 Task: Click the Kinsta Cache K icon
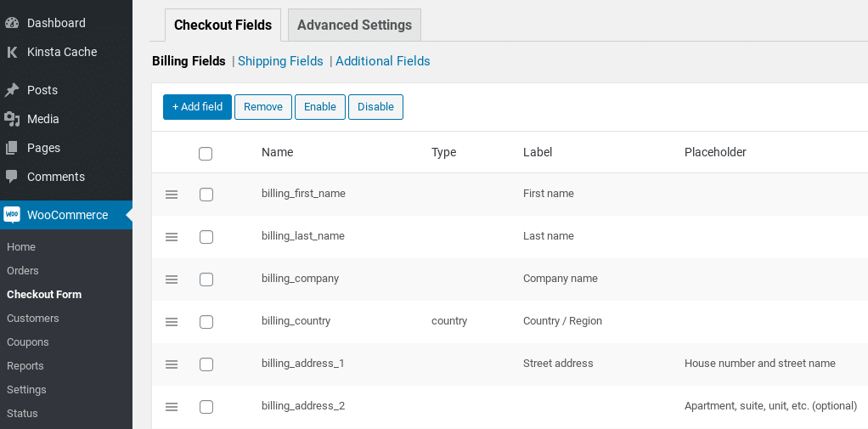(x=12, y=52)
